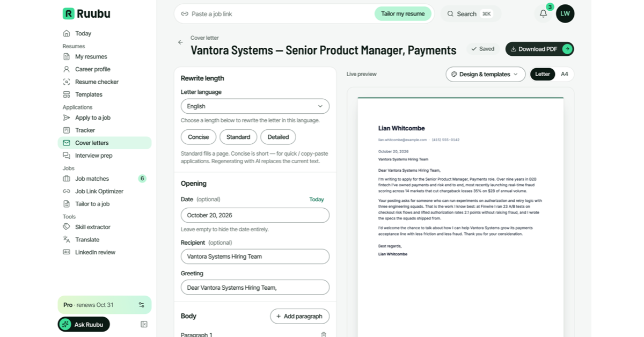Open the Search box
The height and width of the screenshot is (337, 644).
471,14
